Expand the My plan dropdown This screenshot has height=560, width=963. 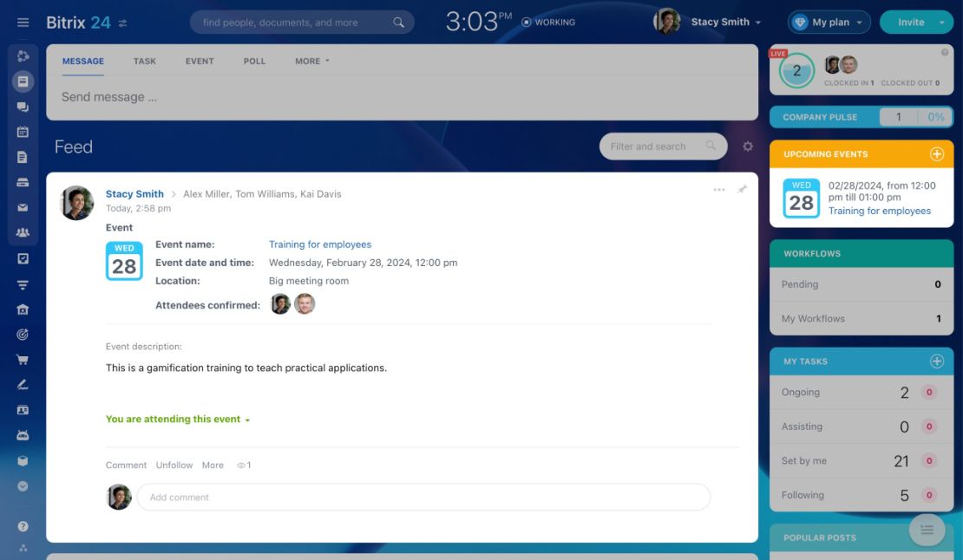pos(829,22)
